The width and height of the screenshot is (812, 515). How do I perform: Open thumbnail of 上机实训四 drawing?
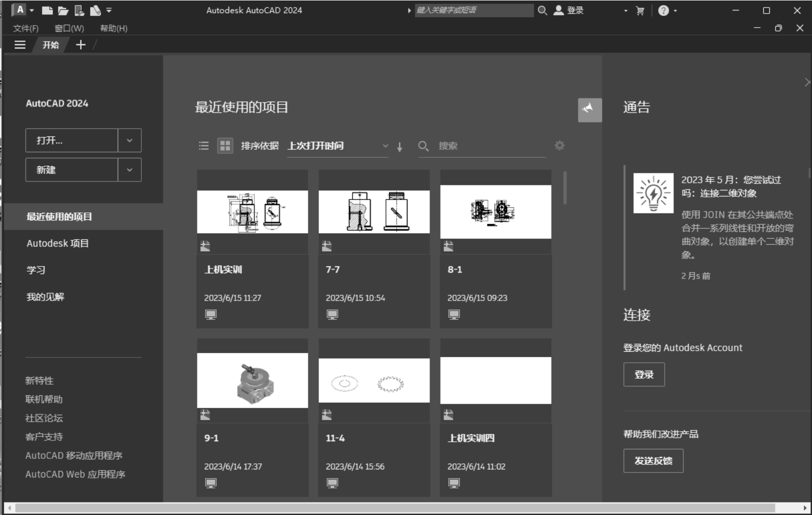[496, 380]
